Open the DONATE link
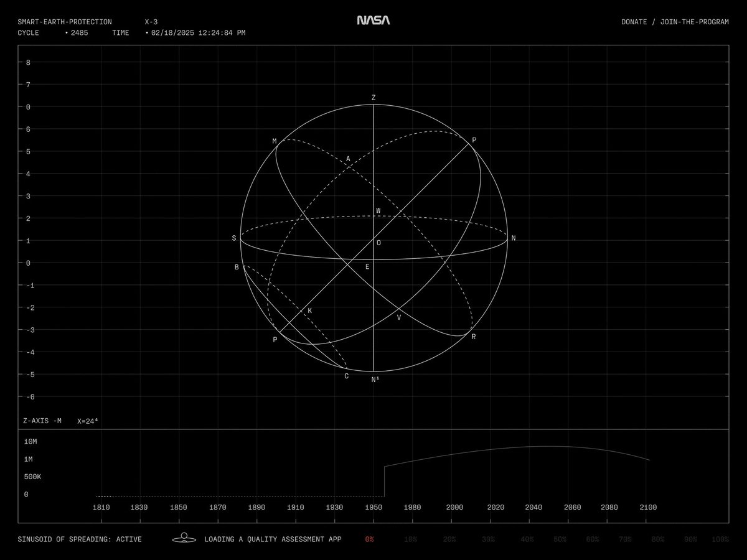Screen dimensions: 747x560 [x=634, y=22]
